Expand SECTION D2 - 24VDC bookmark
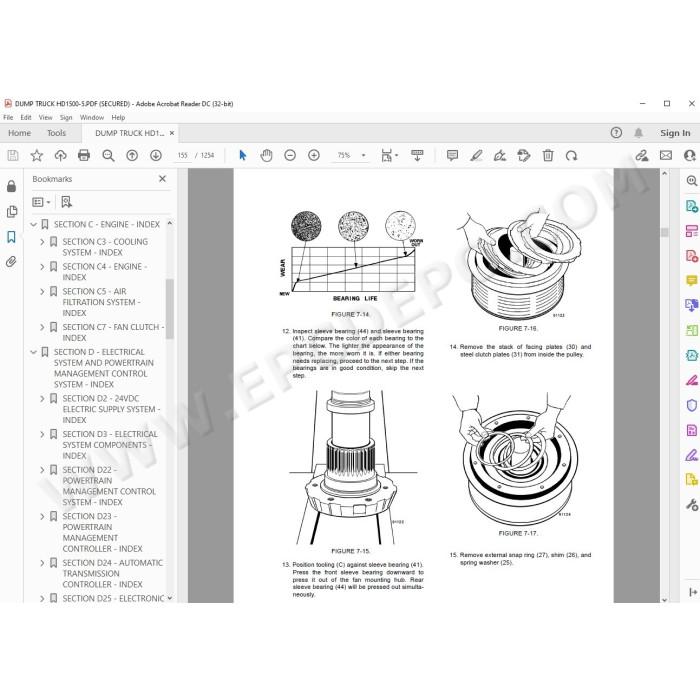Viewport: 700px width, 700px height. pyautogui.click(x=42, y=398)
